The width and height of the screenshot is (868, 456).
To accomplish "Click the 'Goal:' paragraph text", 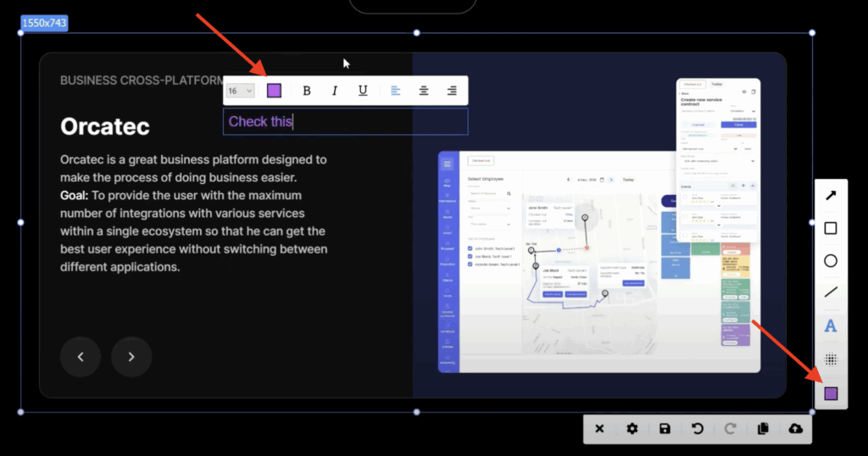I will tap(194, 231).
